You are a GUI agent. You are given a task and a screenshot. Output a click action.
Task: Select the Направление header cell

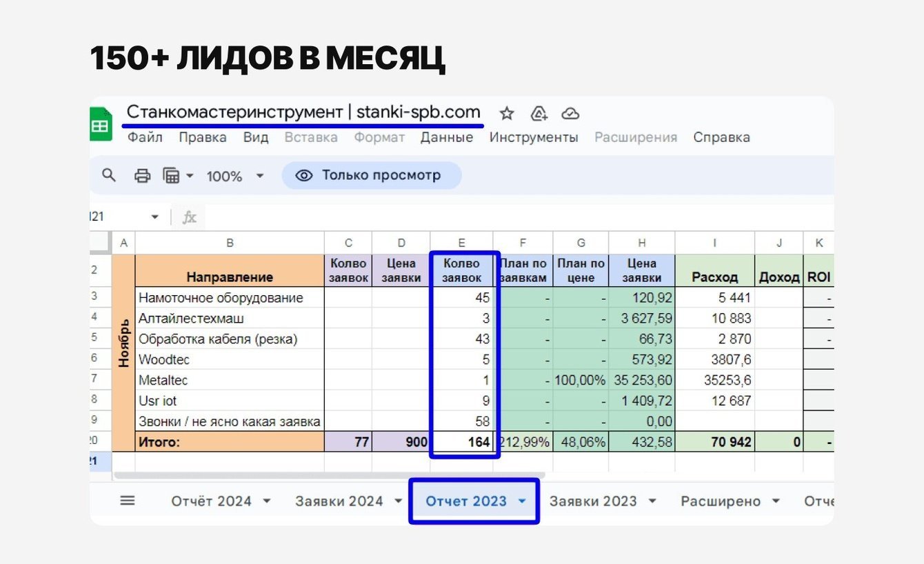tap(230, 270)
